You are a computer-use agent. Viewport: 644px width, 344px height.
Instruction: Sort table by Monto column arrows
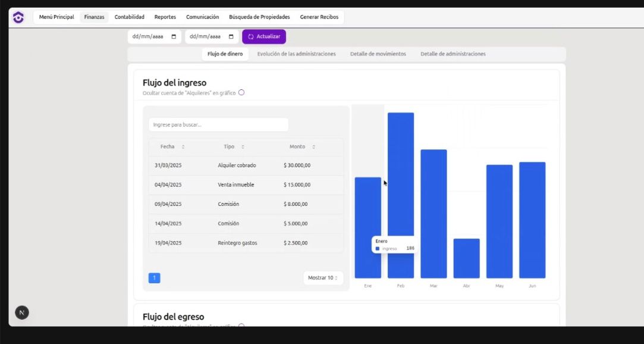click(313, 147)
